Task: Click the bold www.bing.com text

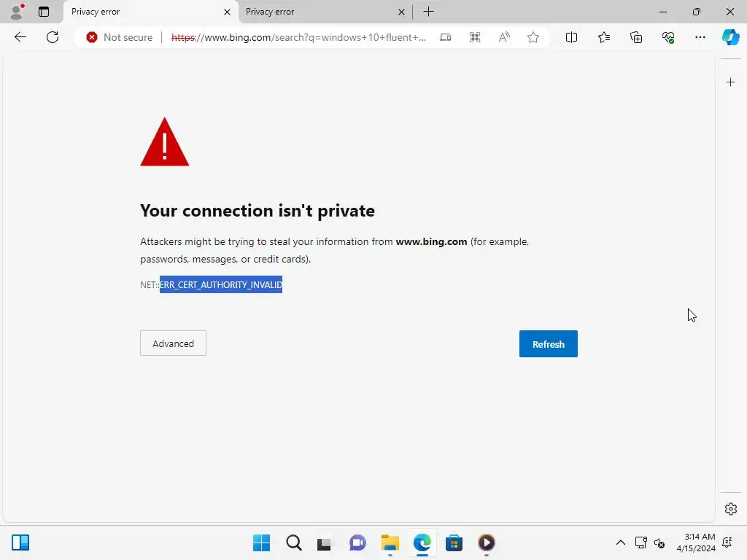Action: pos(431,241)
